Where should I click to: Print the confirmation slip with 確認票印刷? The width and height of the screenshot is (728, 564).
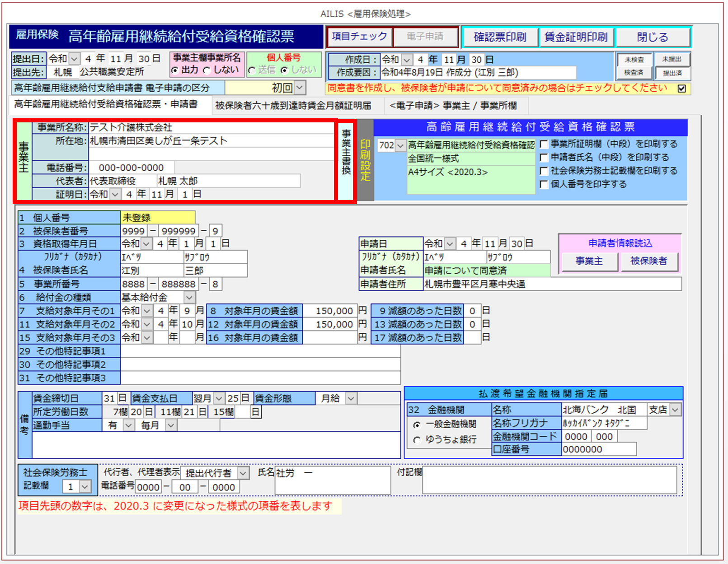point(500,37)
